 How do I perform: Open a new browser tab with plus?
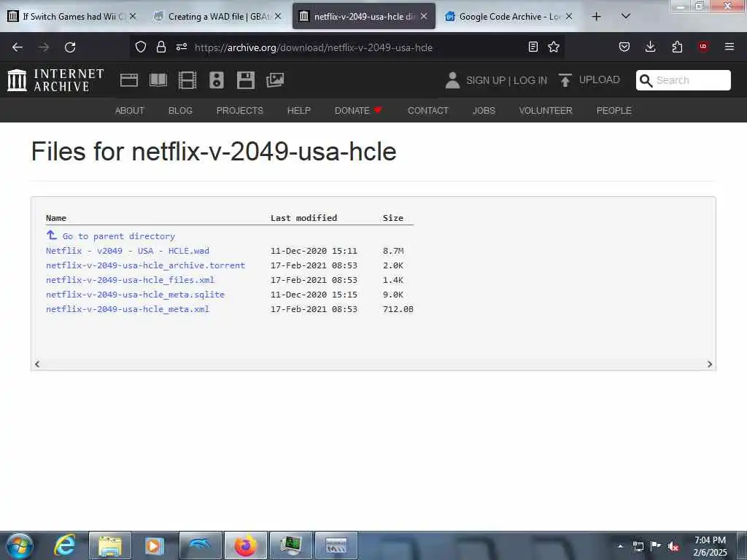[596, 16]
